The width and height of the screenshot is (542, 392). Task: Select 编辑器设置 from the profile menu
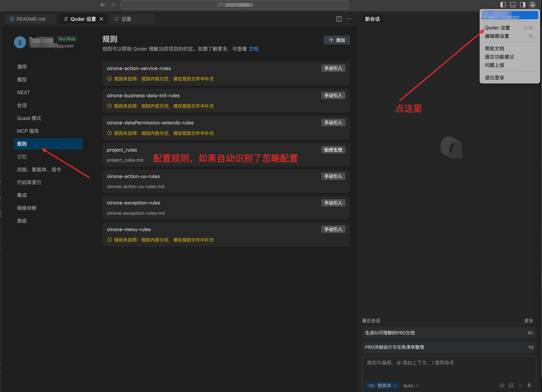[x=497, y=36]
